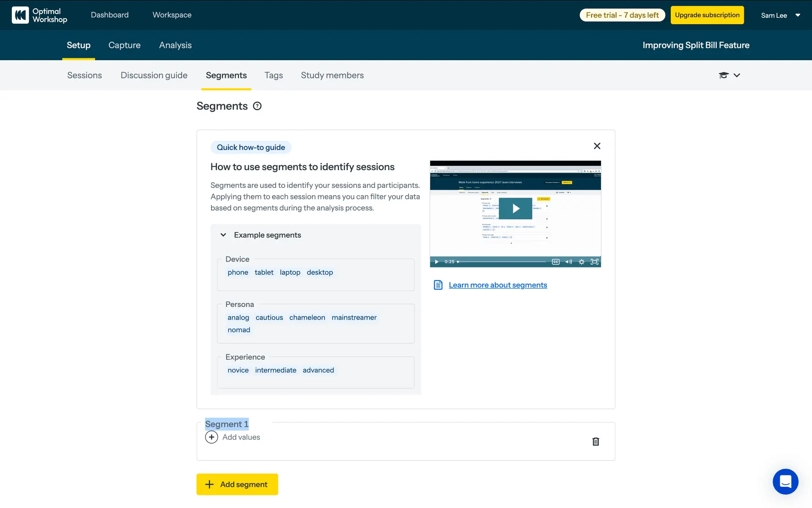This screenshot has height=508, width=812.
Task: Close the Quick how-to guide panel
Action: [597, 146]
